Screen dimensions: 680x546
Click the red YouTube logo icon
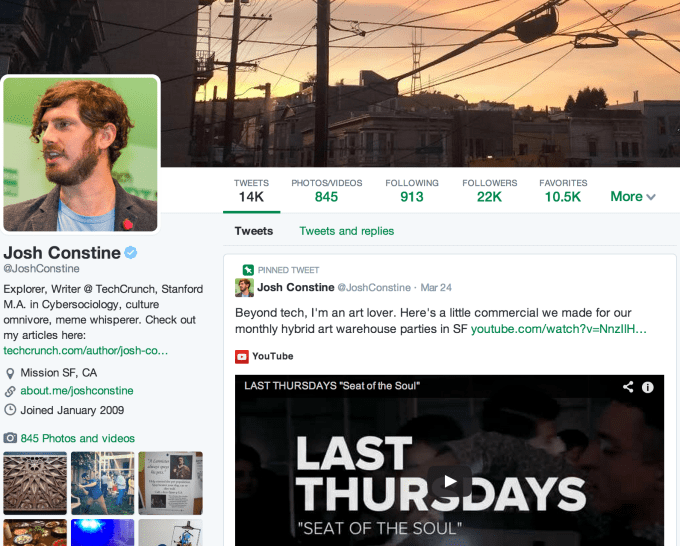[x=242, y=356]
